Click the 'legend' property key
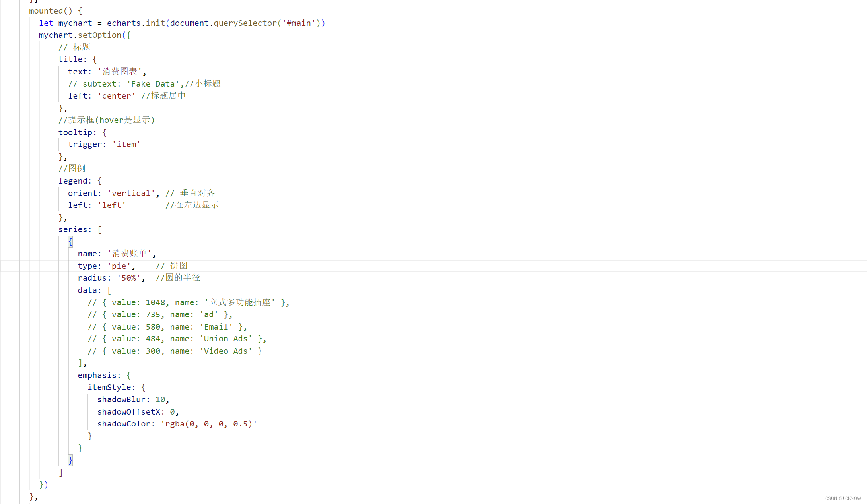 click(72, 181)
